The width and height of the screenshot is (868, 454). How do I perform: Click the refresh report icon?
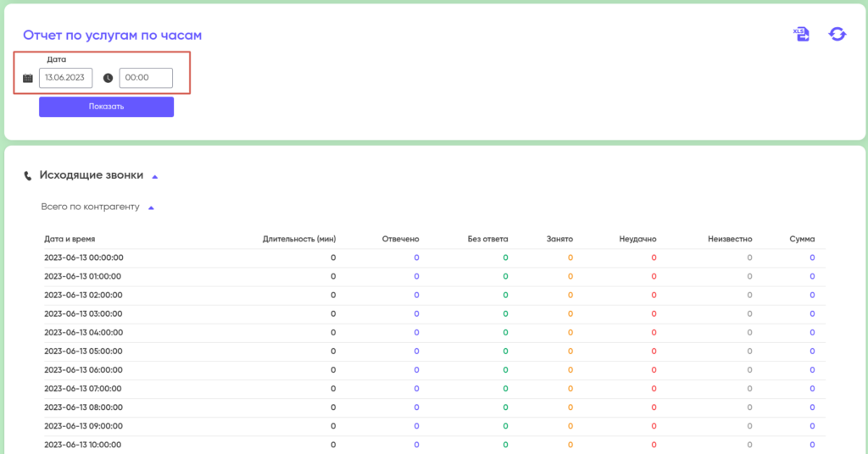837,34
